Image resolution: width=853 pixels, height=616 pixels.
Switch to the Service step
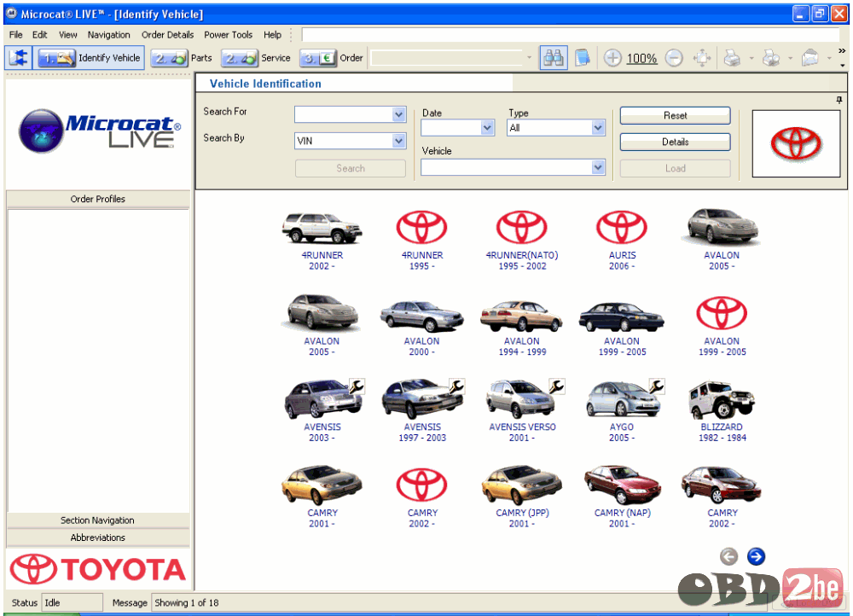click(256, 58)
